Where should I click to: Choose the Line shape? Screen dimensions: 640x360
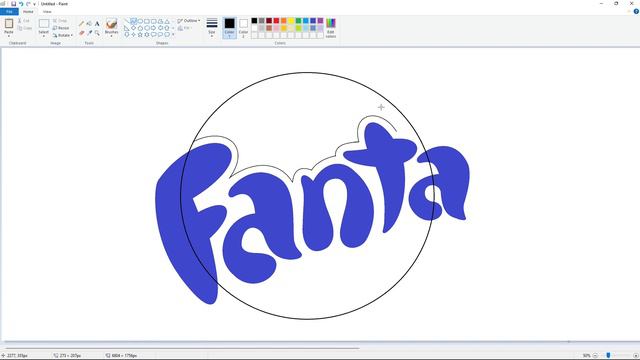click(127, 21)
